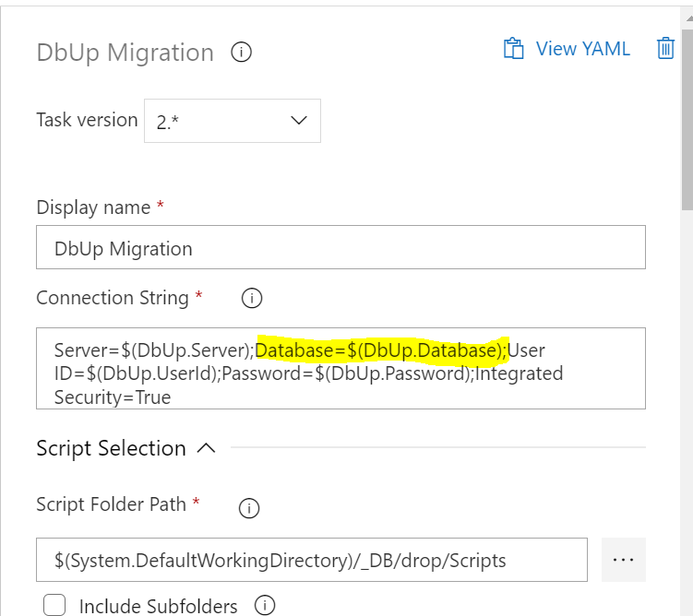This screenshot has height=616, width=693.
Task: Enable the Include Subfolders checkbox
Action: (x=55, y=606)
